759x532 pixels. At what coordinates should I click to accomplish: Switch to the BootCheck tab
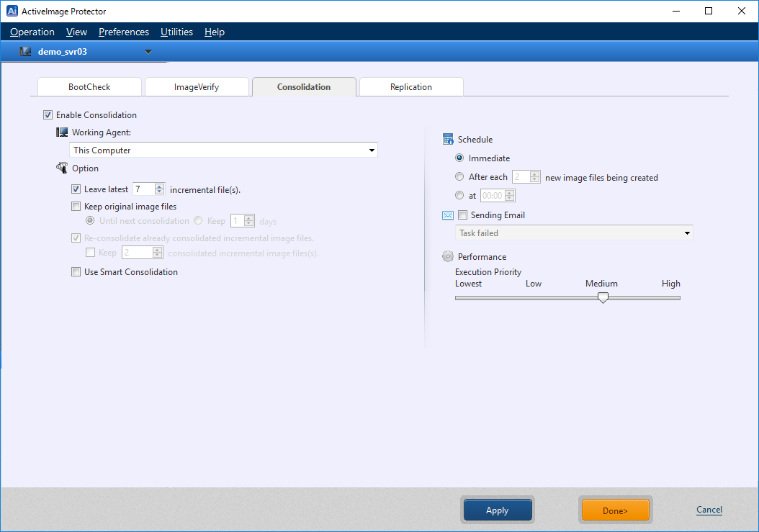pos(89,87)
